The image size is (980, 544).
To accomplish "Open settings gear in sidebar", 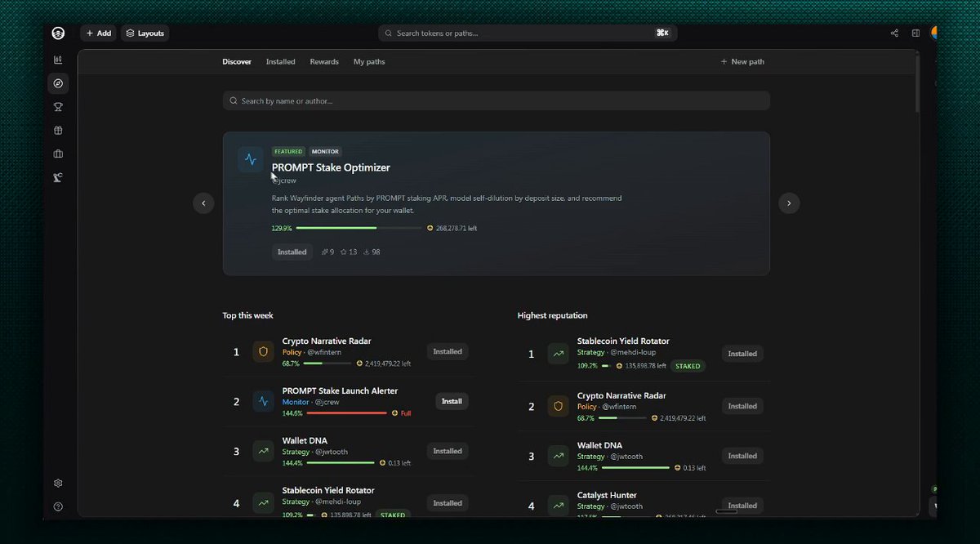I will [x=58, y=484].
